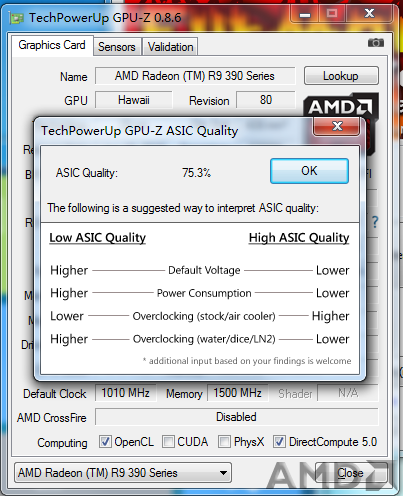This screenshot has height=496, width=403.
Task: Click the Revision field showing 80
Action: click(266, 100)
